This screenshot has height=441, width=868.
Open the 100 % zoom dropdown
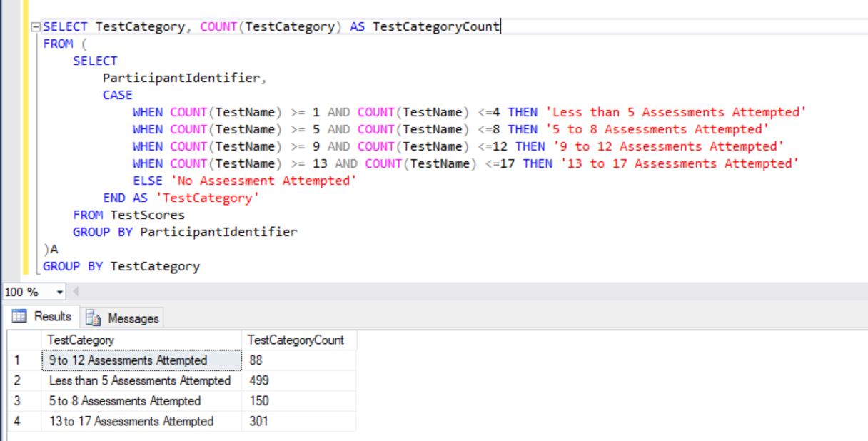[x=60, y=293]
